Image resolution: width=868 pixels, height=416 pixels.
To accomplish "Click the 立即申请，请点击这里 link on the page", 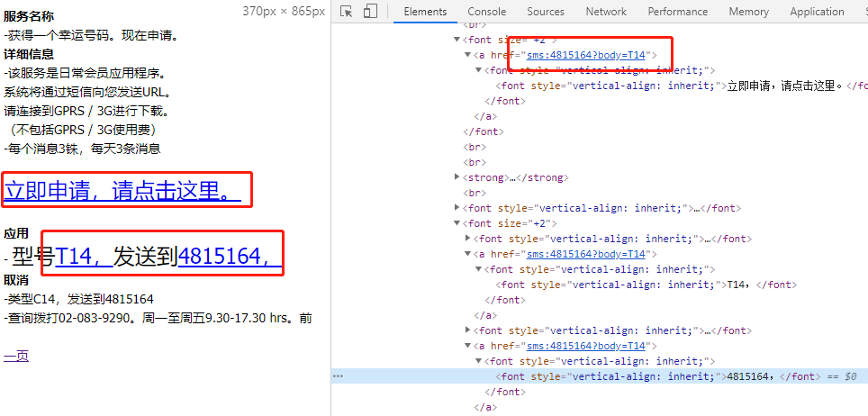I will (122, 191).
